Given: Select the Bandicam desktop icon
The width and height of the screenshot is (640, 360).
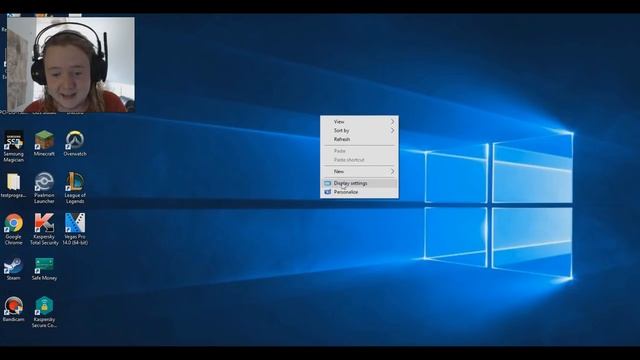Looking at the screenshot, I should click(13, 309).
